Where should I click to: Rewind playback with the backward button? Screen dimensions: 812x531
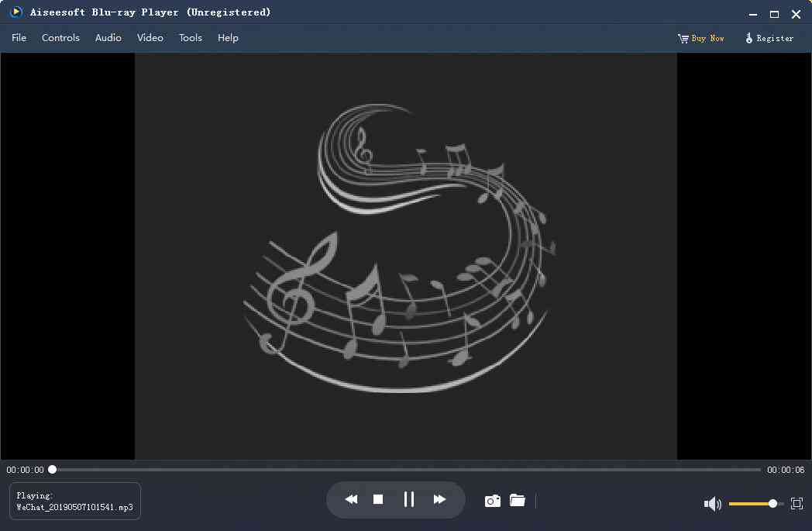[x=351, y=499]
